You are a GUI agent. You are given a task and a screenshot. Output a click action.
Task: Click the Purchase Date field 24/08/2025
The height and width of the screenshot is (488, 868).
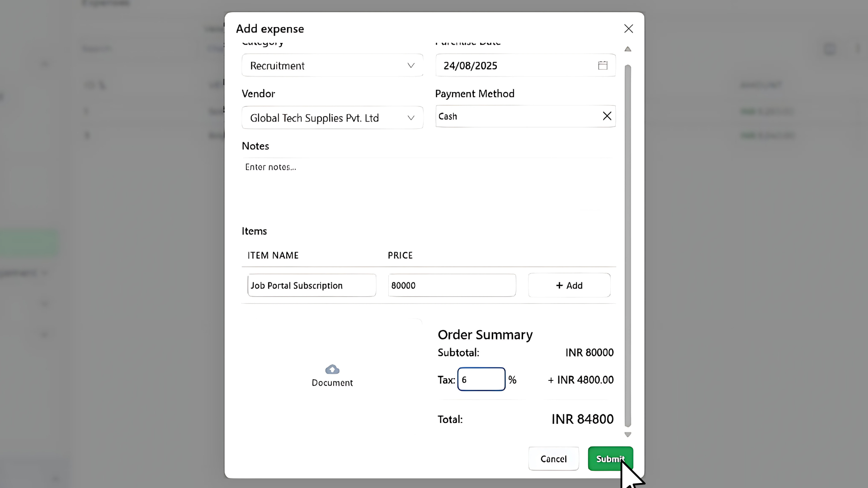(525, 66)
